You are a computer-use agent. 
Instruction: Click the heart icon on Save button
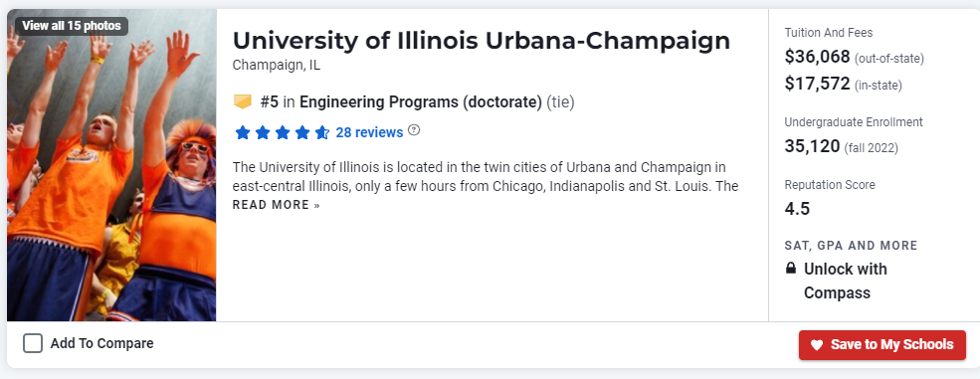click(816, 344)
